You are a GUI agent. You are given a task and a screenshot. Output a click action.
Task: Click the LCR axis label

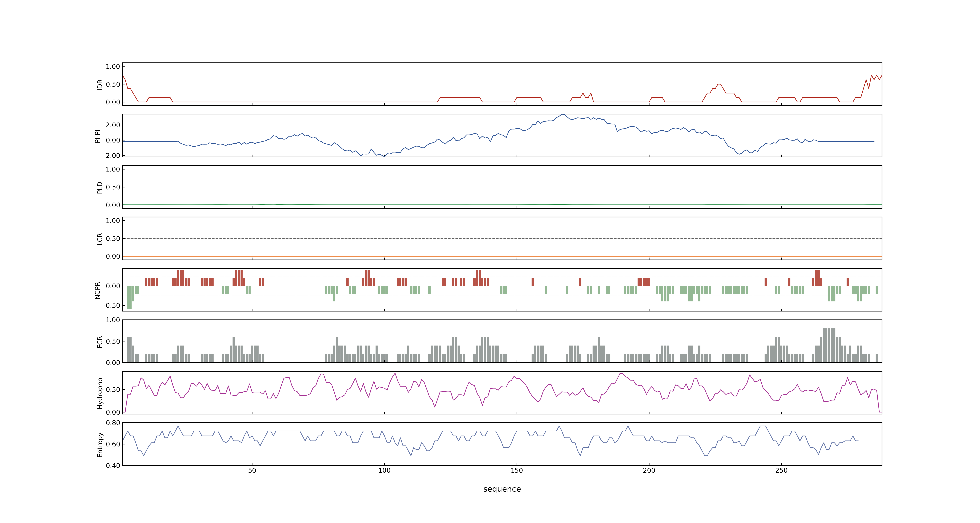tap(100, 239)
